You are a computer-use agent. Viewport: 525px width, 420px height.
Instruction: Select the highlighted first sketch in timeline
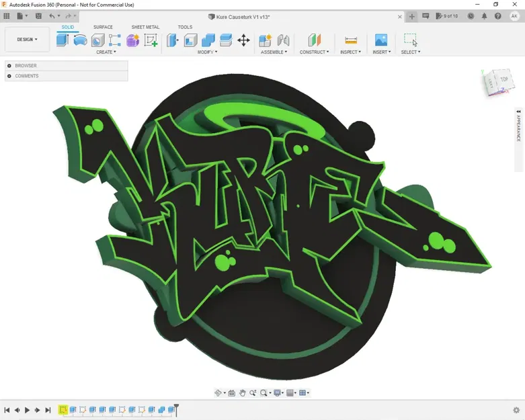[63, 410]
